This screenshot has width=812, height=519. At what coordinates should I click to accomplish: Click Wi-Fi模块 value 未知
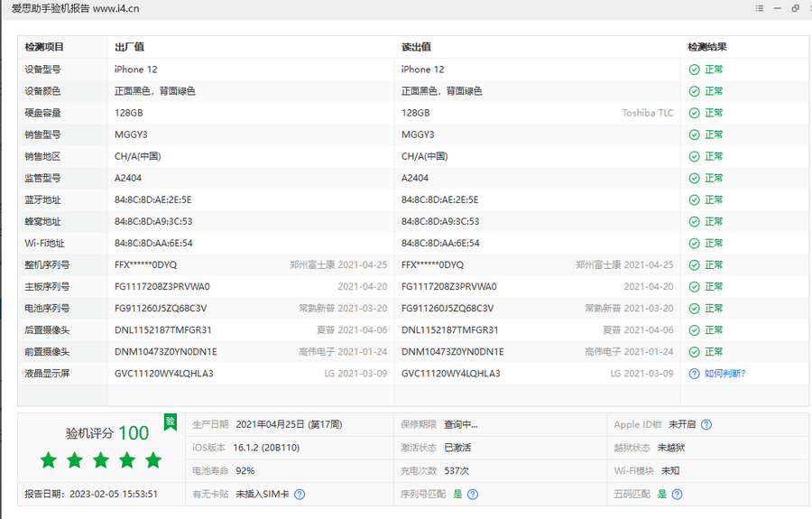point(670,471)
